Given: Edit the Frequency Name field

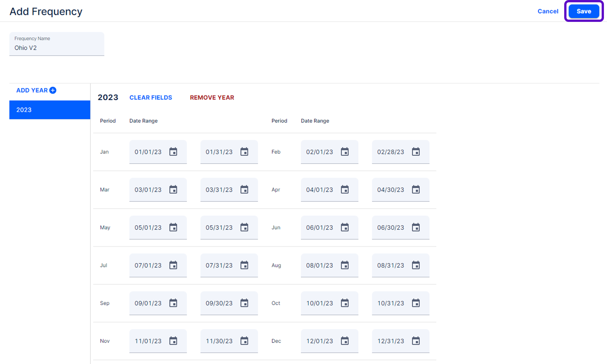Looking at the screenshot, I should [x=57, y=48].
